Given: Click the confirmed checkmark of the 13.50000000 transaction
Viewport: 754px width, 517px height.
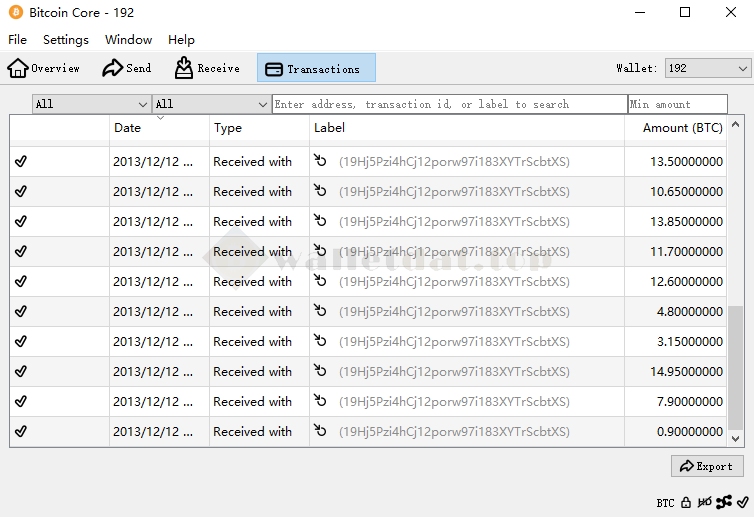Looking at the screenshot, I should coord(21,161).
